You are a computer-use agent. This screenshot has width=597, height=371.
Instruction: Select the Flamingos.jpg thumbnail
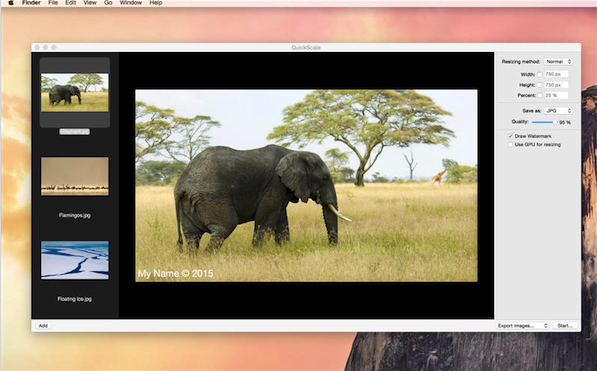pos(75,176)
